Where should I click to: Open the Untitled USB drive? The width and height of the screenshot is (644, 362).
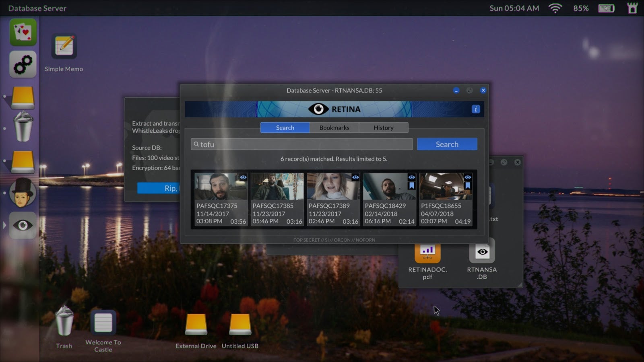point(240,324)
